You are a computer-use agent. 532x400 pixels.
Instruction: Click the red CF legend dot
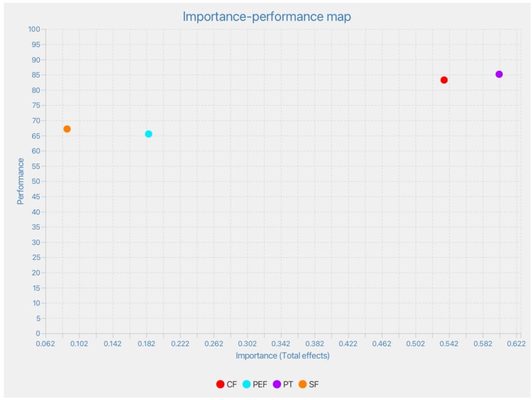pyautogui.click(x=221, y=384)
